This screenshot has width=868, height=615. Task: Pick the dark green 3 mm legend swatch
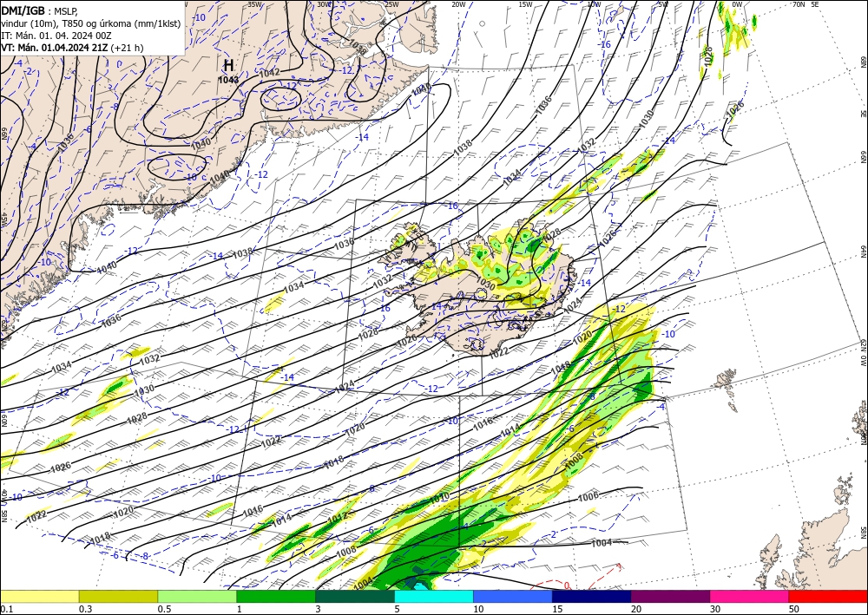pyautogui.click(x=355, y=596)
